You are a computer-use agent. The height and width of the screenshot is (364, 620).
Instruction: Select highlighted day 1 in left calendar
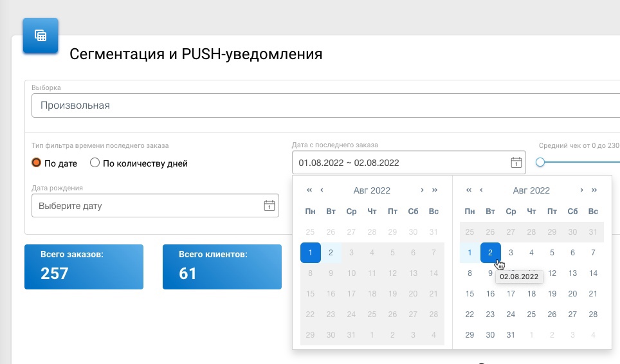pos(311,253)
